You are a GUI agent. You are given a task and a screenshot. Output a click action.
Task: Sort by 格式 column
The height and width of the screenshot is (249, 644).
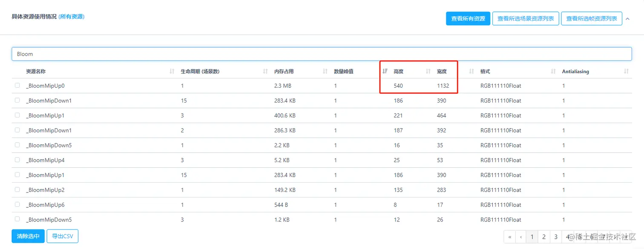553,72
